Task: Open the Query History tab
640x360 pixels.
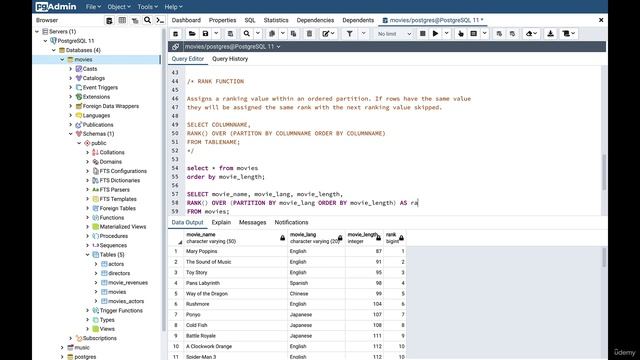Action: [x=230, y=59]
